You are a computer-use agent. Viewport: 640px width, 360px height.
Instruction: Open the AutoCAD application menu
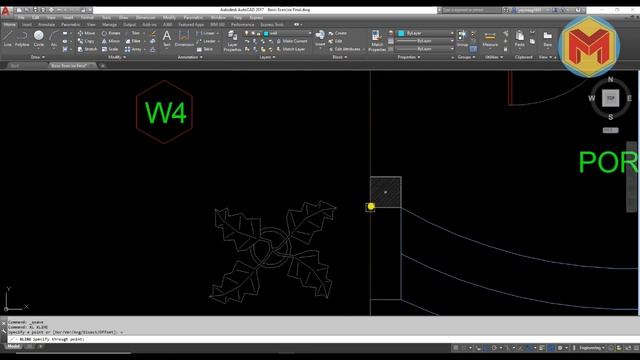pos(5,11)
